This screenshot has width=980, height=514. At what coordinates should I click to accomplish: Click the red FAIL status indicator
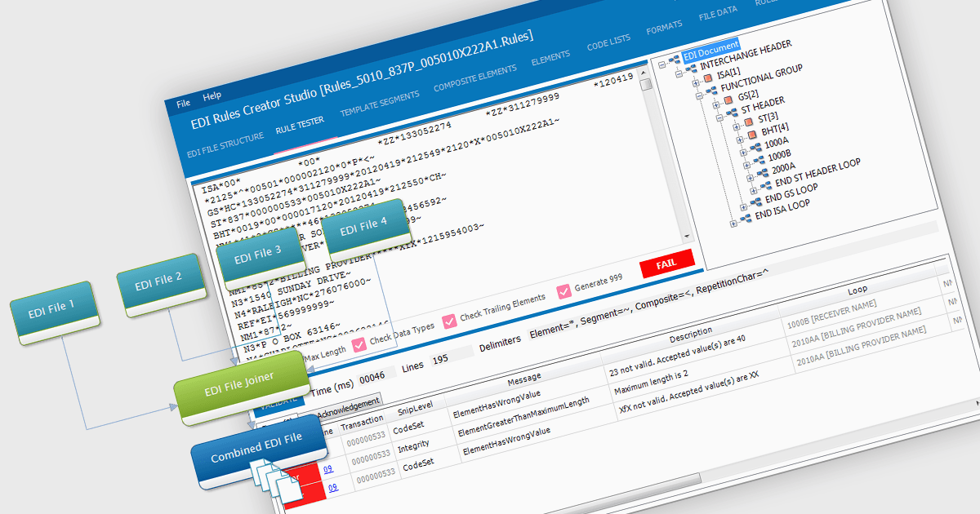(x=667, y=264)
